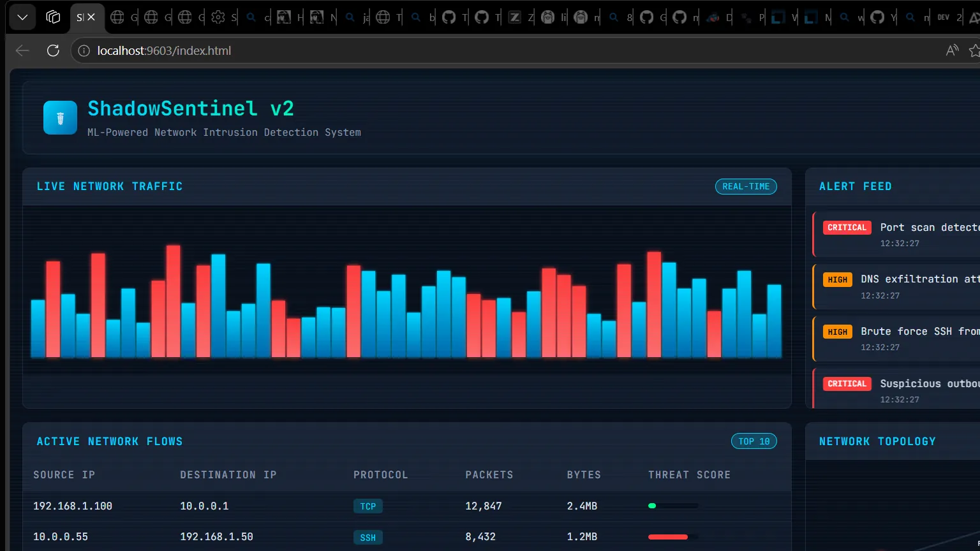Refresh the page with the reload icon
Viewport: 980px width, 551px height.
(x=53, y=50)
